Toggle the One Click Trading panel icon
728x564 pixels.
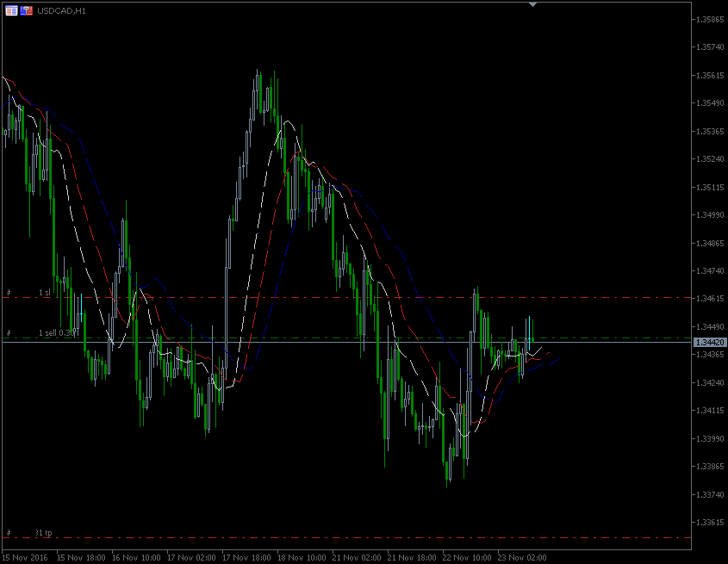(x=27, y=10)
